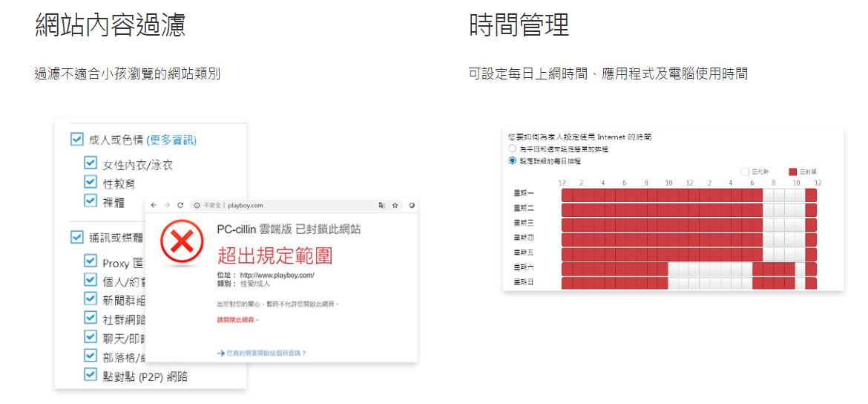Screen dimensions: 868x404
Task: Click the 星期日 row label
Action: tap(523, 282)
